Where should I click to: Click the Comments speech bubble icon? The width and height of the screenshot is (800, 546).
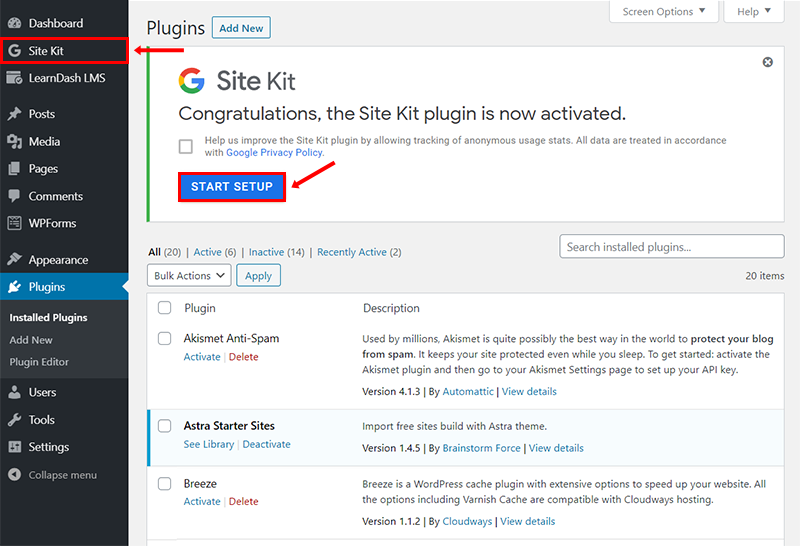tap(14, 197)
